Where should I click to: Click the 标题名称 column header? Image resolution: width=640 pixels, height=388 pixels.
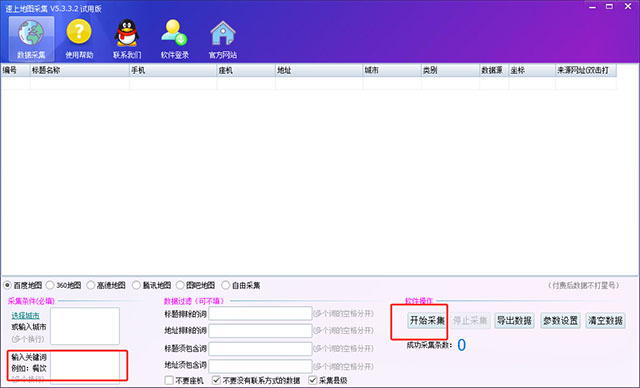[80, 70]
